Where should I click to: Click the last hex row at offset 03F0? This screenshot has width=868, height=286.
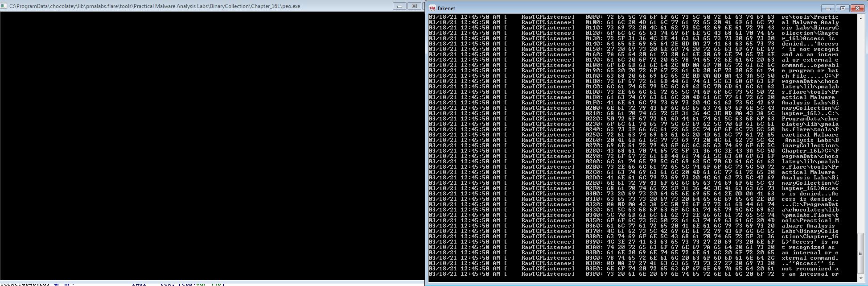(x=634, y=274)
